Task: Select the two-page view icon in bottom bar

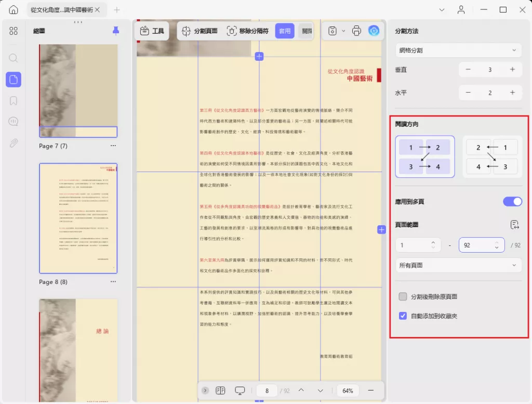Action: (x=220, y=390)
